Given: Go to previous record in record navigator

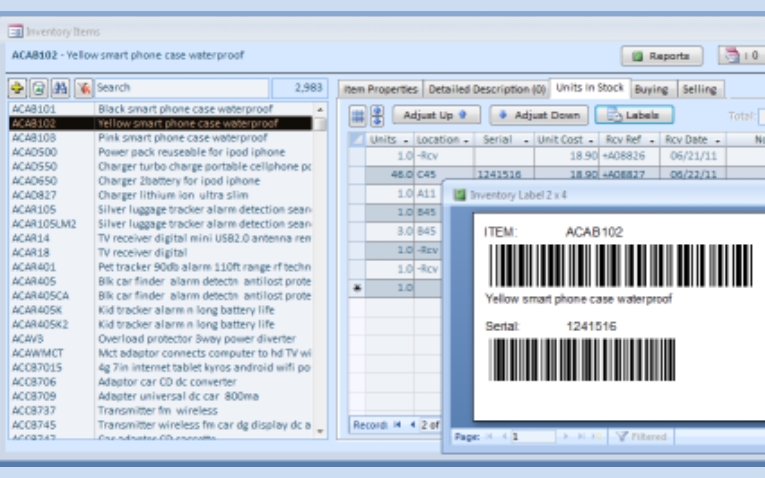Looking at the screenshot, I should 411,425.
